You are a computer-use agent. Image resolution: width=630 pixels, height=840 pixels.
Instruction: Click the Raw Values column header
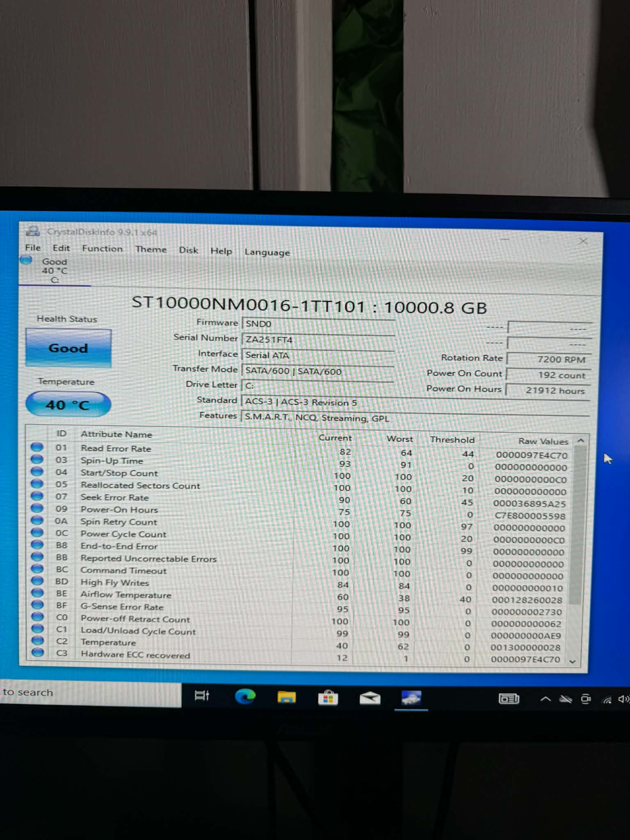[543, 441]
